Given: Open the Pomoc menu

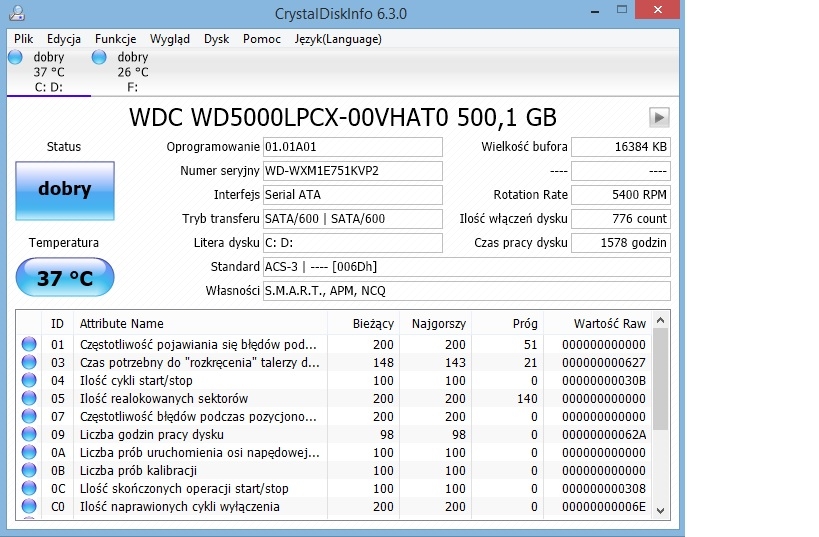Looking at the screenshot, I should 262,39.
